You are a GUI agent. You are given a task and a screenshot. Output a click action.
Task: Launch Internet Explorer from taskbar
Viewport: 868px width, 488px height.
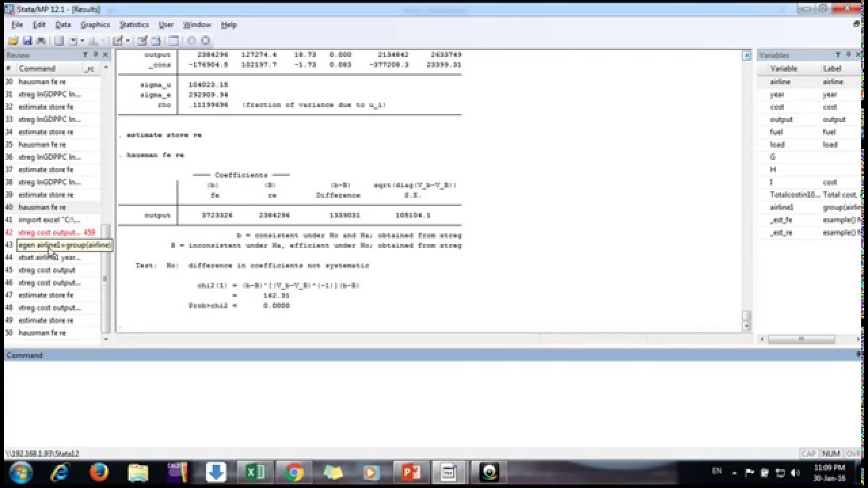[x=60, y=472]
